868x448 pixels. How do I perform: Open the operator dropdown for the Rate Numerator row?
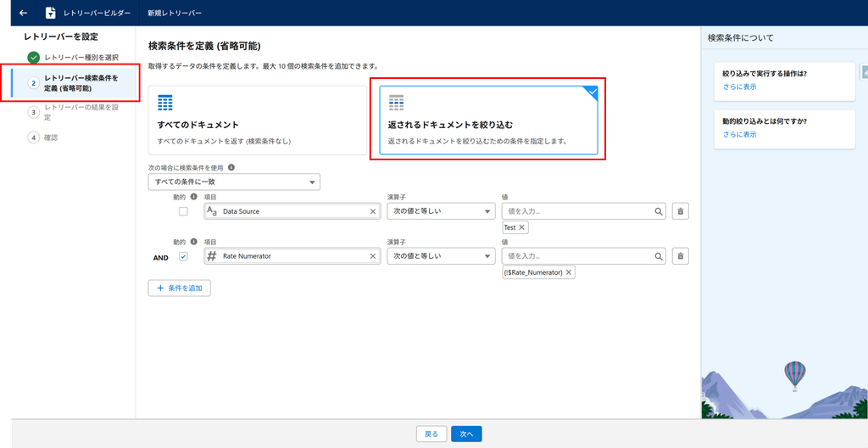441,256
